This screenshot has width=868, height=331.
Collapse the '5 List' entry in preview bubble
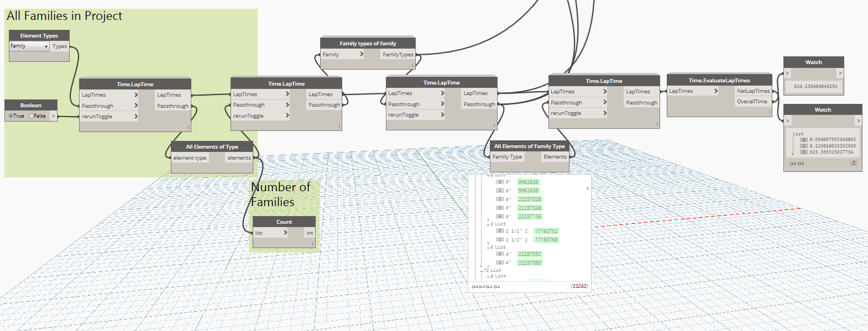tap(488, 225)
